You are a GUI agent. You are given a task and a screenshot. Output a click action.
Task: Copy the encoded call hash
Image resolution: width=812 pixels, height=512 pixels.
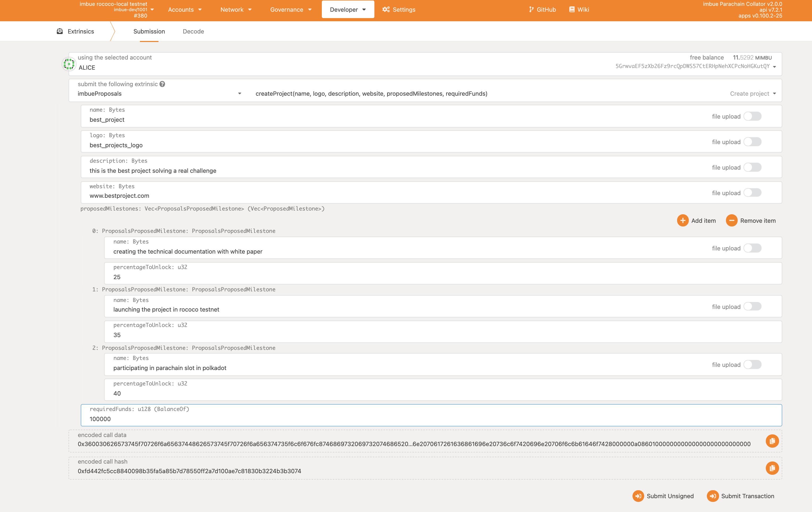[772, 468]
